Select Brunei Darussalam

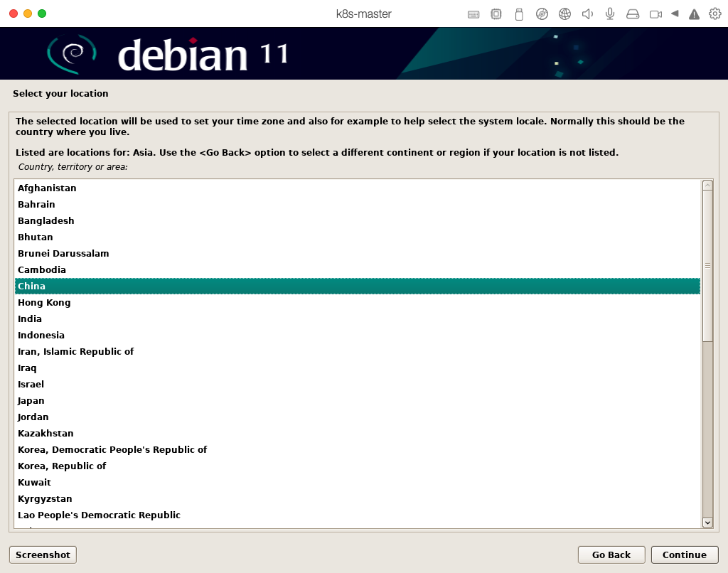pyautogui.click(x=357, y=254)
